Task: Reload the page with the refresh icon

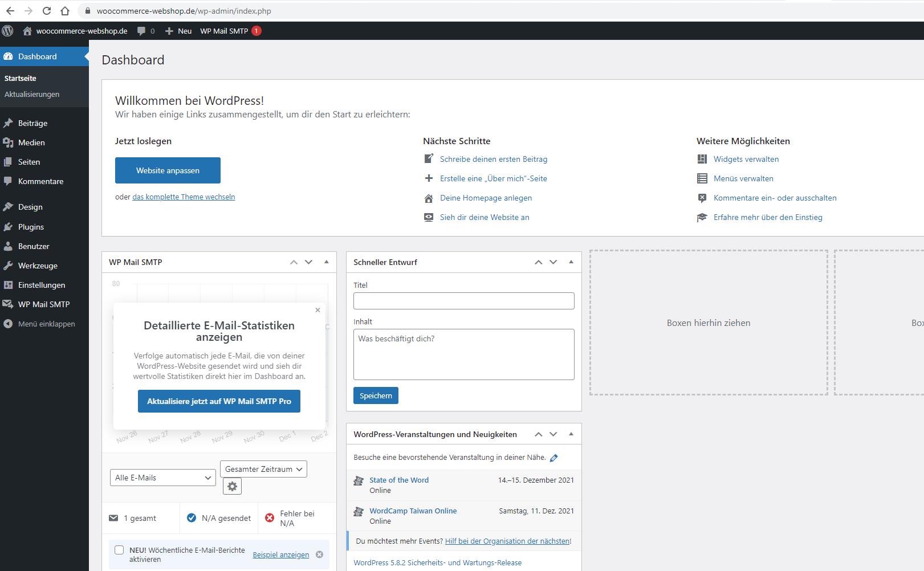Action: [47, 11]
